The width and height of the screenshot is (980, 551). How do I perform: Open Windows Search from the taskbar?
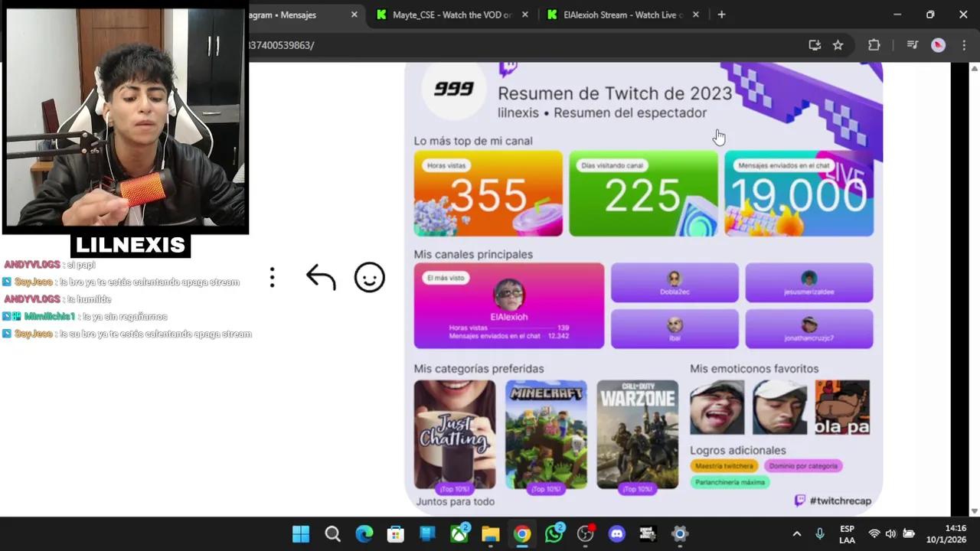click(332, 534)
